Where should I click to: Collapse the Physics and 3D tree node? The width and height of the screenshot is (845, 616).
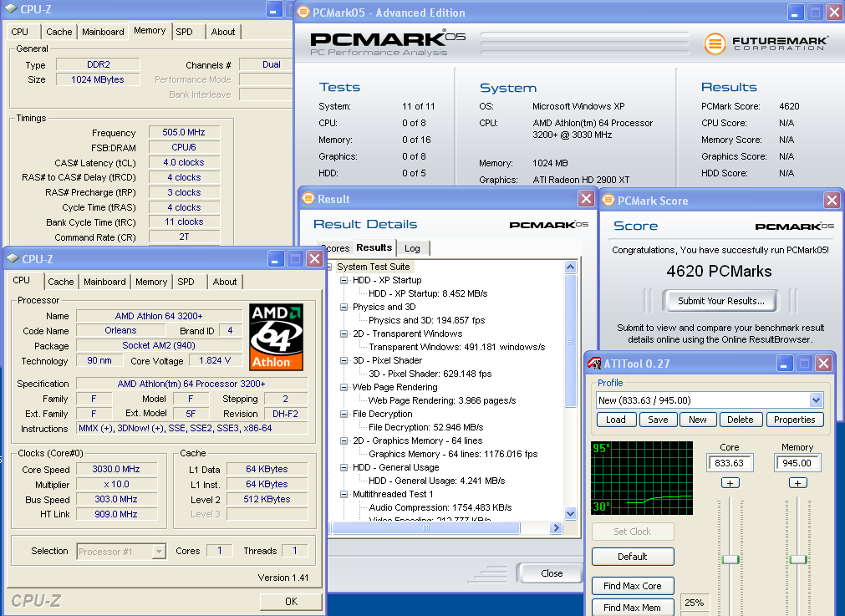(344, 308)
